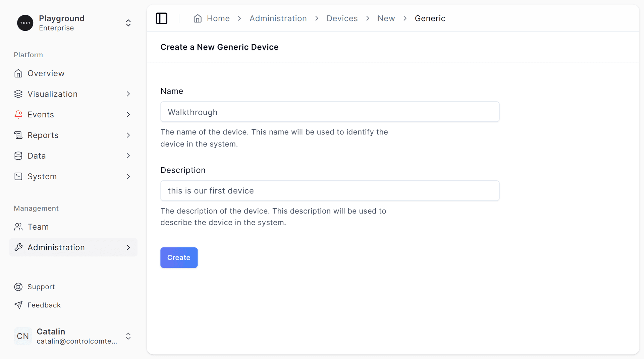Click the Data database icon
The height and width of the screenshot is (359, 644).
point(18,156)
